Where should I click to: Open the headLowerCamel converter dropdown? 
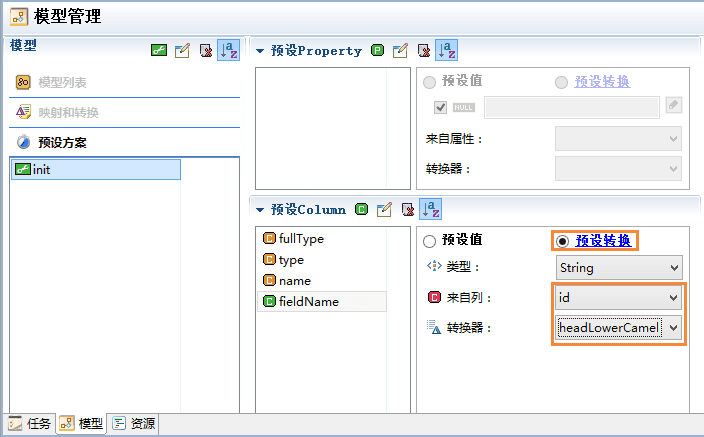click(618, 327)
